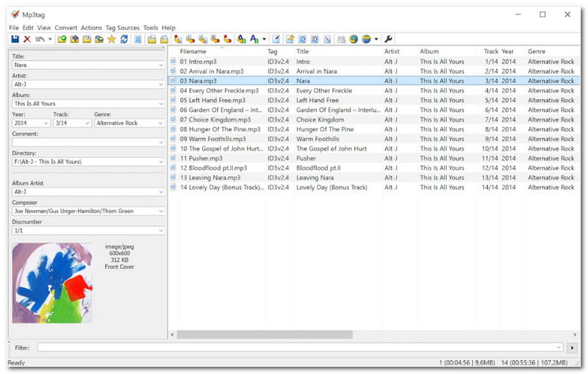Expand the Directory dropdown arrow
The height and width of the screenshot is (374, 588).
[x=161, y=162]
